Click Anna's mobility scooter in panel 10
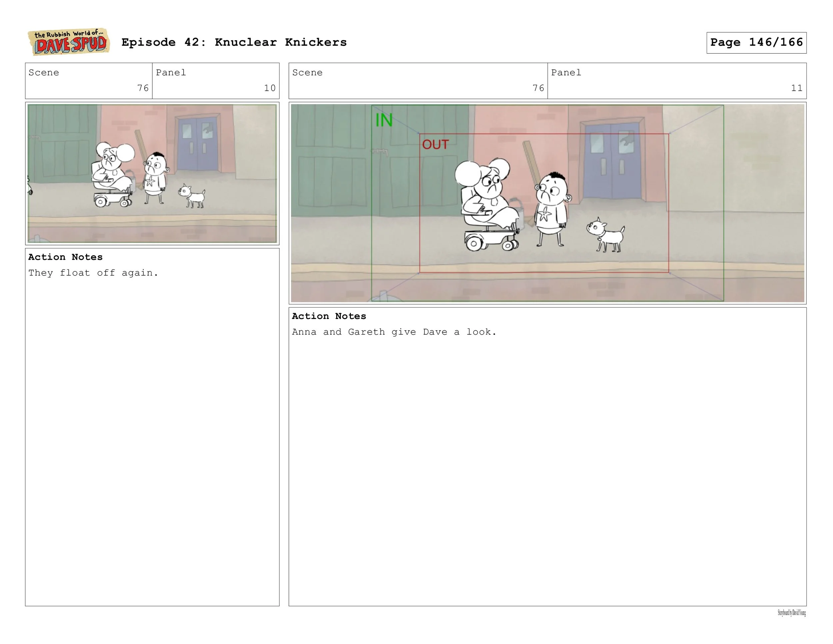Viewport: 833px width, 644px height. (113, 198)
